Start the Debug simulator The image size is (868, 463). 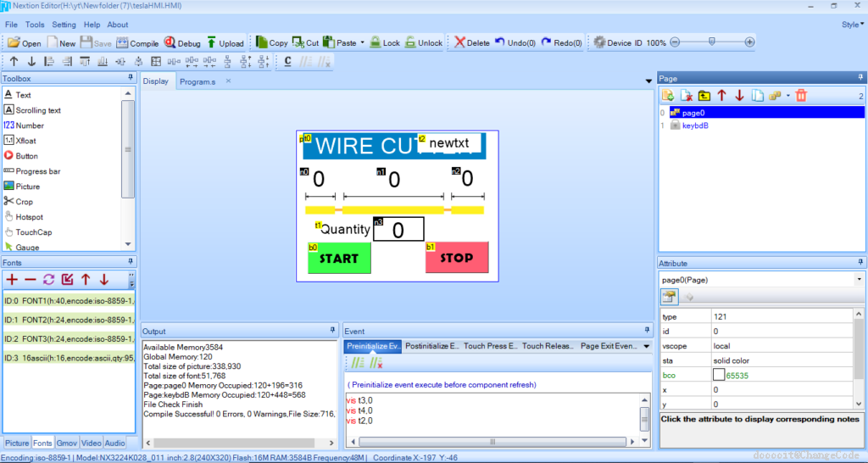pos(182,42)
